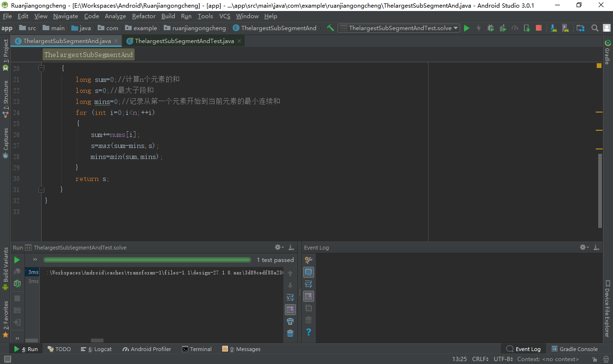Open the Event Log gear settings dropdown
The height and width of the screenshot is (364, 613).
point(585,248)
